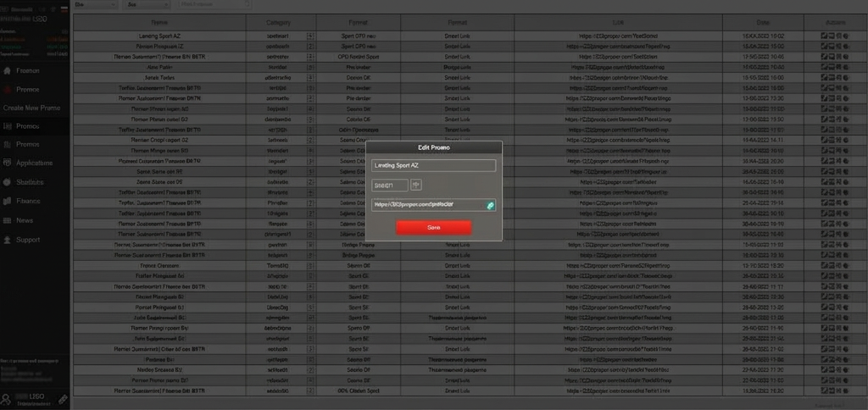Click the red Save button in Edit Promo
Viewport: 868px width, 410px height.
tap(433, 227)
